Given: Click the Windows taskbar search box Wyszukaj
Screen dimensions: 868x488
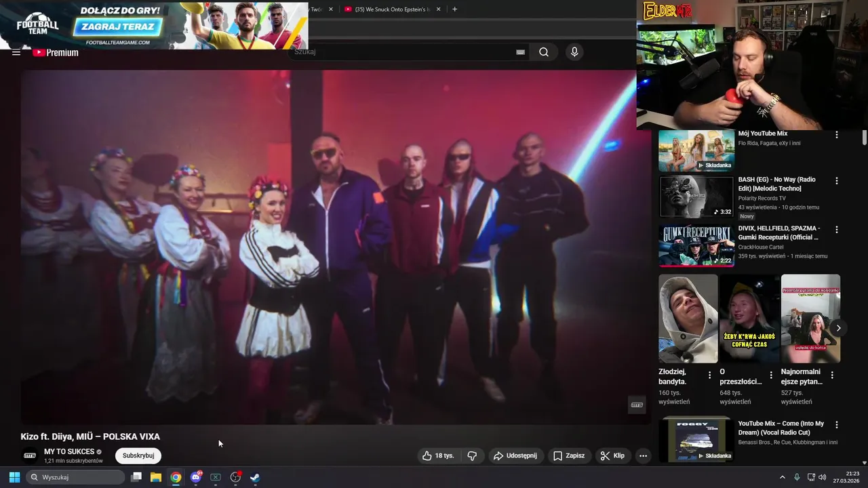Looking at the screenshot, I should point(76,477).
